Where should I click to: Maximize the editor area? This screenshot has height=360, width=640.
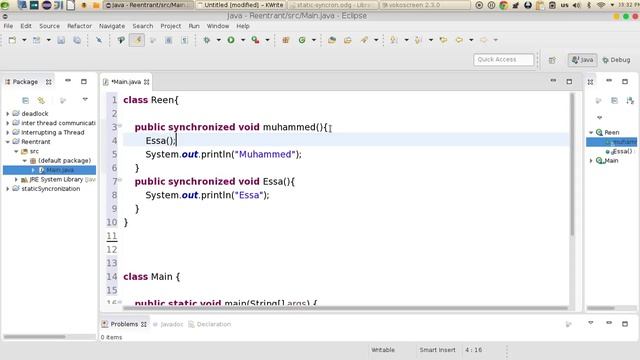click(569, 81)
